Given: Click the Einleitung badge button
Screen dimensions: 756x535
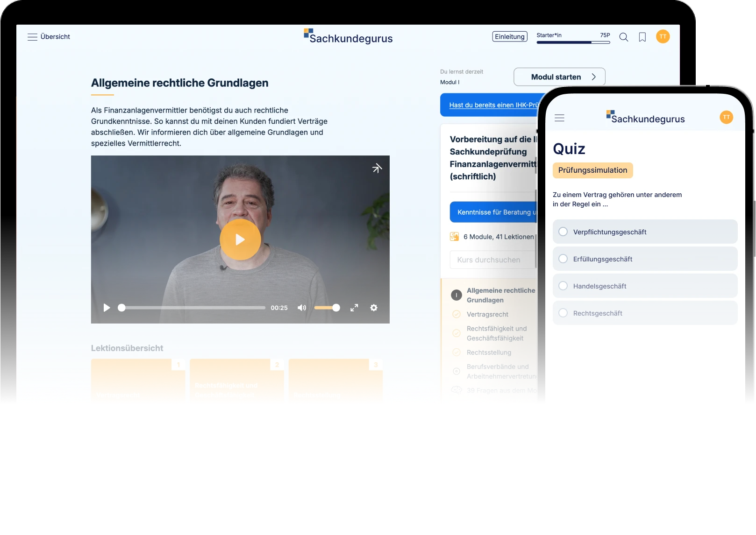Looking at the screenshot, I should pyautogui.click(x=510, y=36).
